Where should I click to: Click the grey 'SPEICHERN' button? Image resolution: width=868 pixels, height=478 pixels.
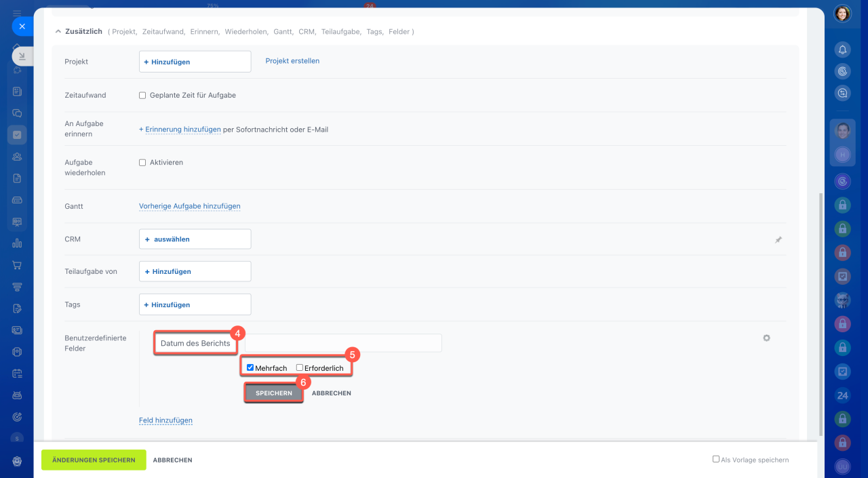[x=274, y=393]
